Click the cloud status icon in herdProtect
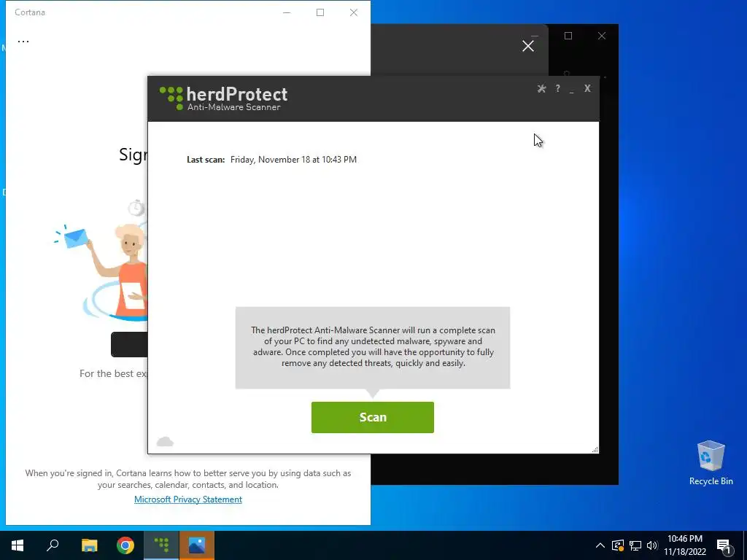Image resolution: width=747 pixels, height=560 pixels. click(165, 441)
